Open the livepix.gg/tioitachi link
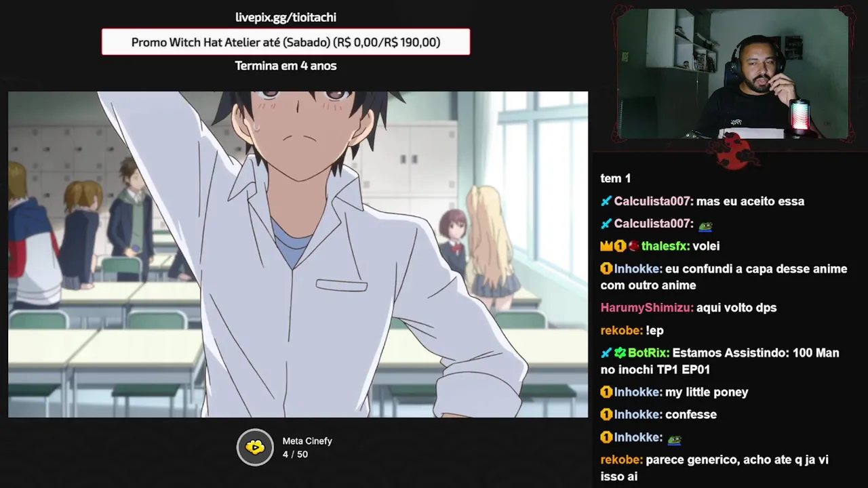Screen dimensions: 868x488 point(285,17)
